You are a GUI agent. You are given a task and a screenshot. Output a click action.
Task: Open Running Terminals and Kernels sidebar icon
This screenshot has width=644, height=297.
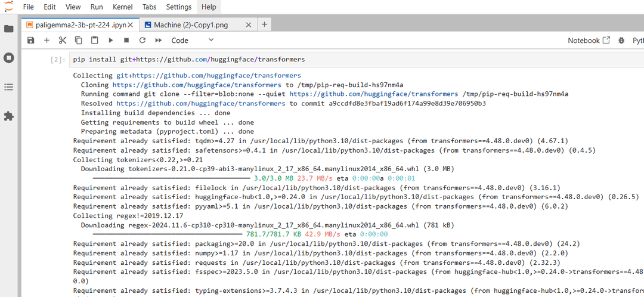coord(8,58)
